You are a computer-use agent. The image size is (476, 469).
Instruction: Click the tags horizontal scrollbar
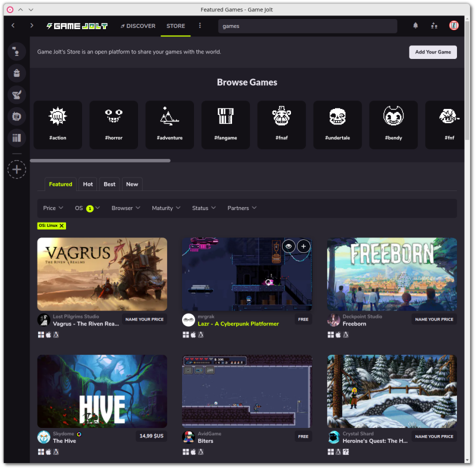tap(100, 161)
